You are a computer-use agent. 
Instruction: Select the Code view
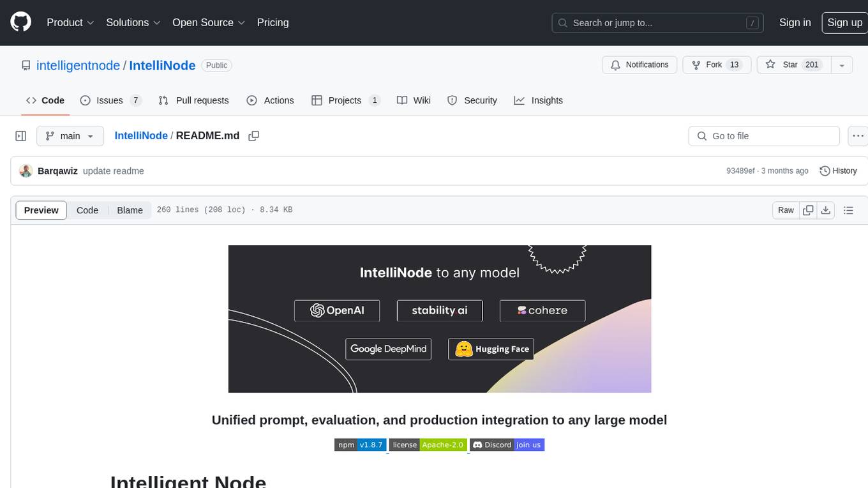tap(87, 210)
